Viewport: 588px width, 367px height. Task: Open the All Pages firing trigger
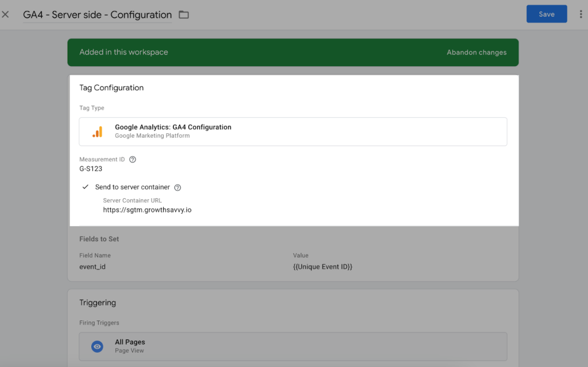pos(293,346)
